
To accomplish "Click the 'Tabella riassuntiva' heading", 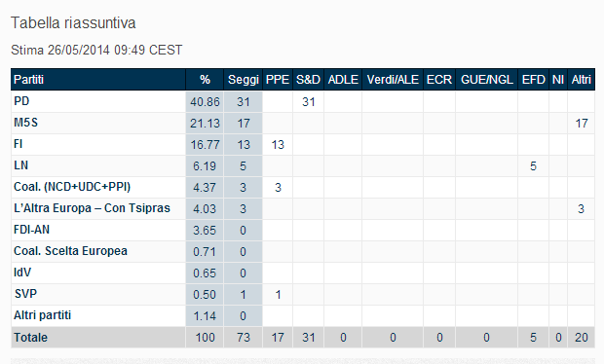I will point(73,23).
